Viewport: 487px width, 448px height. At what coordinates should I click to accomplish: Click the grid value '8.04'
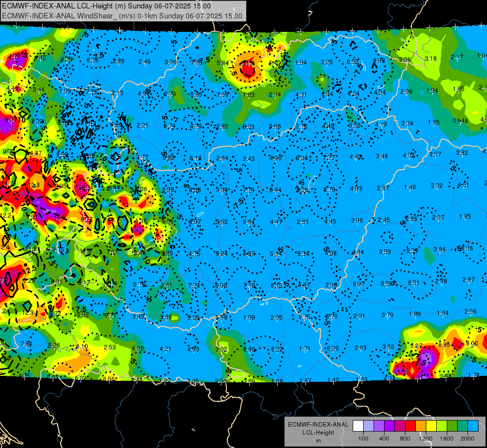coord(354,93)
